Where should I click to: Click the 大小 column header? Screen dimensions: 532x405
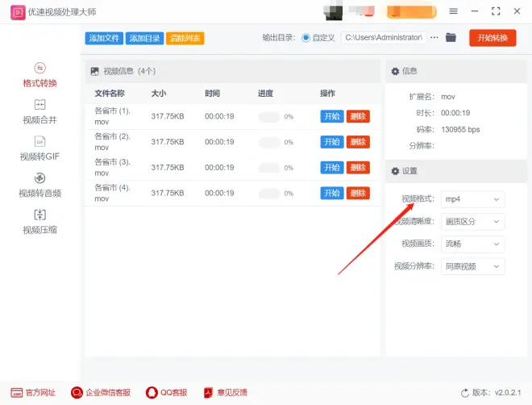pos(159,94)
